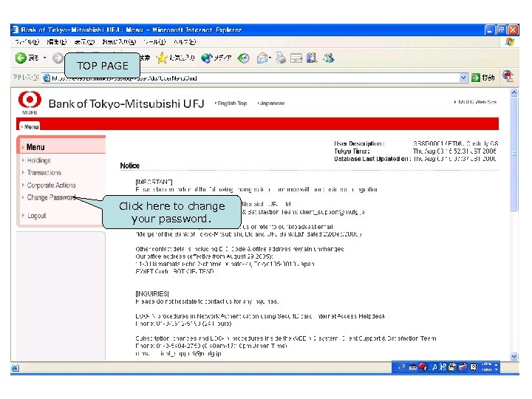The height and width of the screenshot is (399, 532).
Task: Click the 'Tokyo Time:' label
Action: (x=352, y=151)
